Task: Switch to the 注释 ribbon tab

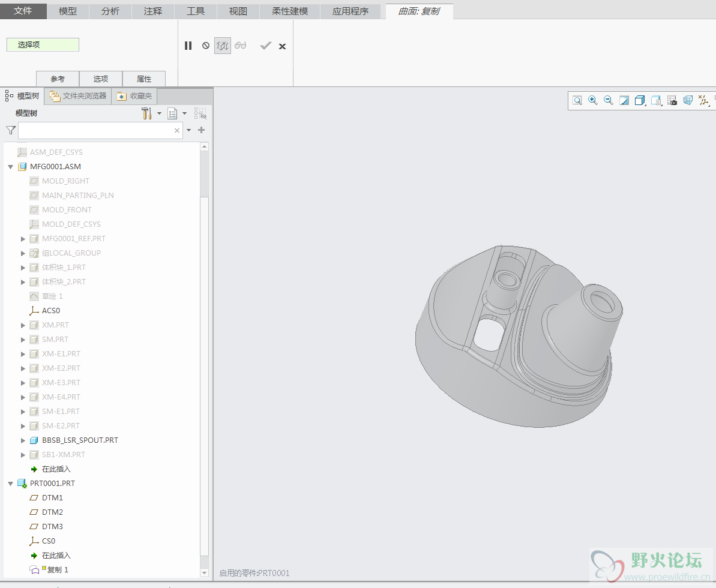Action: point(152,11)
